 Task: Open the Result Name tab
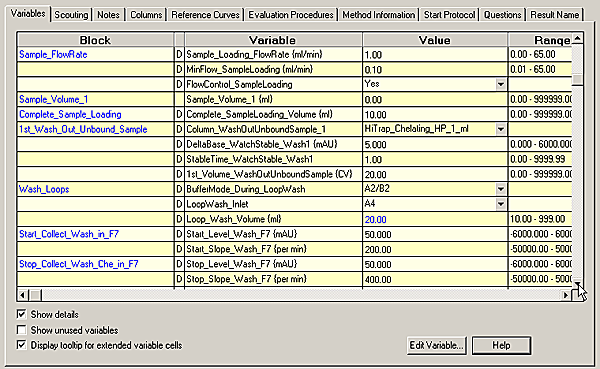pos(554,15)
